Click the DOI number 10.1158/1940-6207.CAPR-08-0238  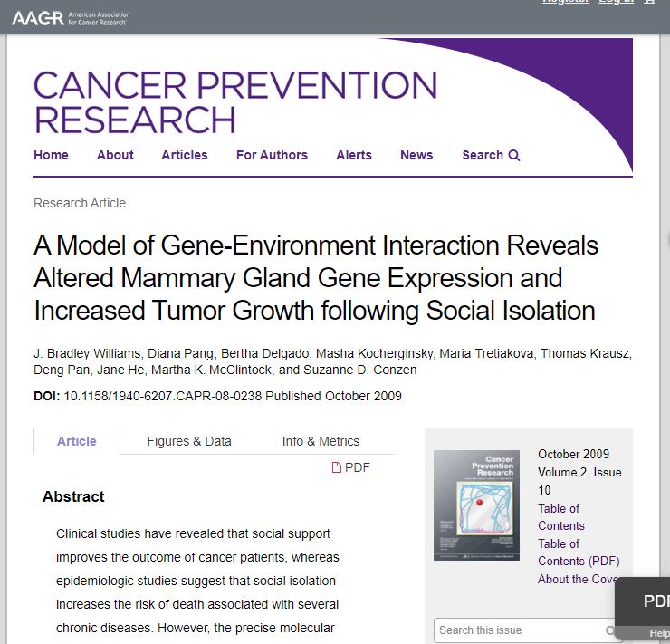point(162,396)
